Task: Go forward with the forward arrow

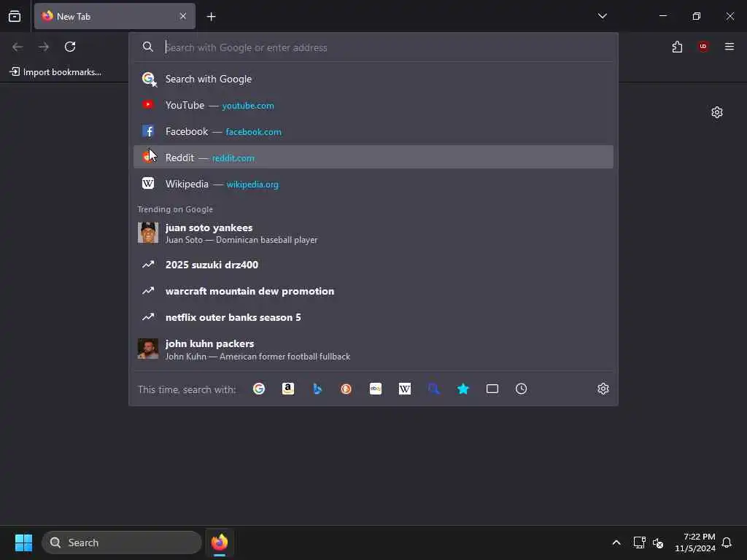Action: (x=44, y=47)
